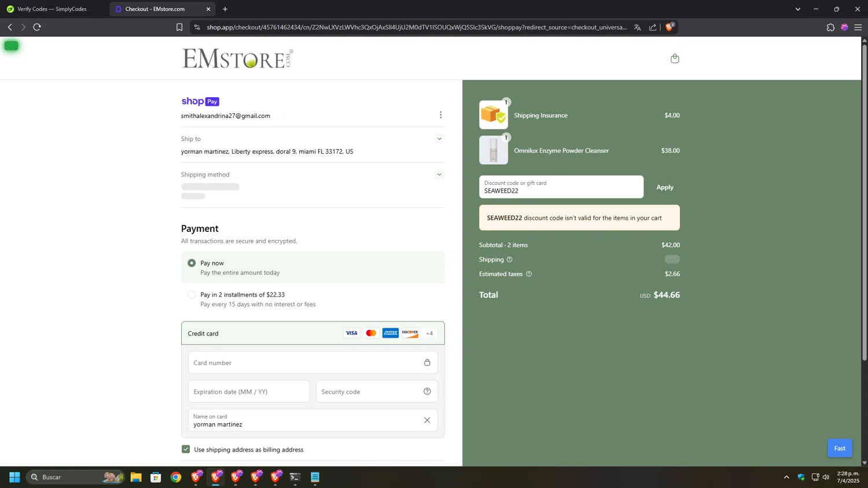Viewport: 868px width, 488px height.
Task: Click the Discover card icon
Action: pyautogui.click(x=410, y=333)
